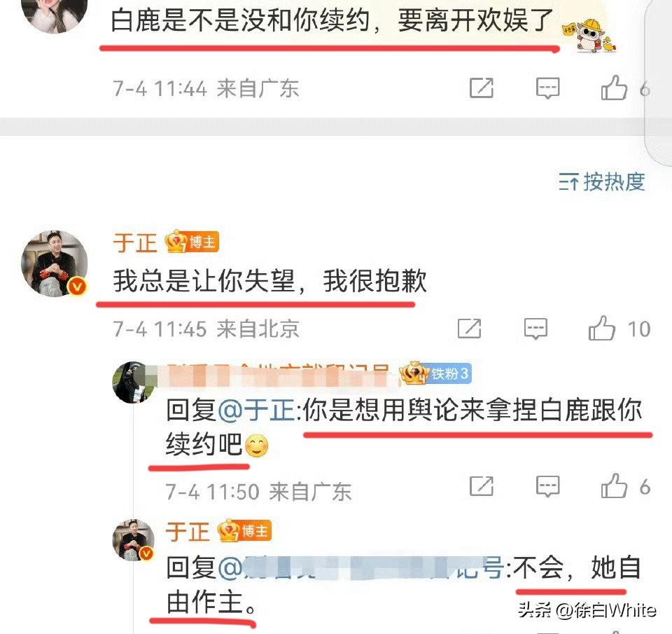
Task: Like 于正's comment with 10 likes
Action: click(x=602, y=329)
